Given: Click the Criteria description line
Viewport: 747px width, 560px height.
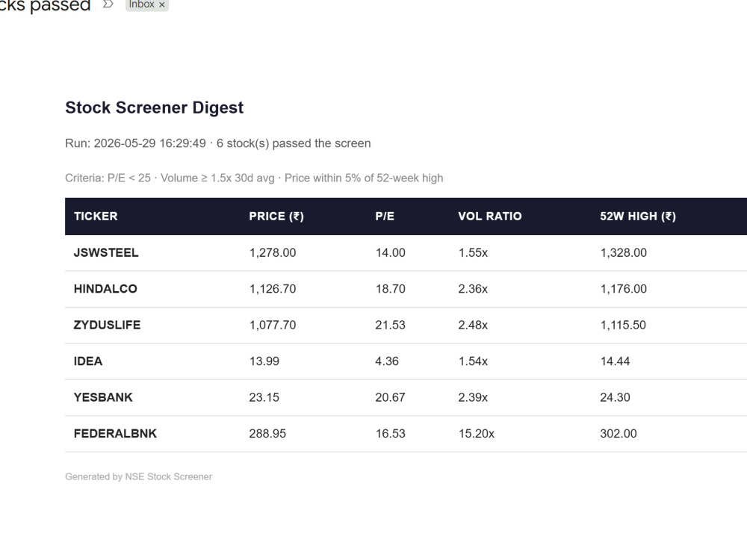Looking at the screenshot, I should (x=254, y=178).
